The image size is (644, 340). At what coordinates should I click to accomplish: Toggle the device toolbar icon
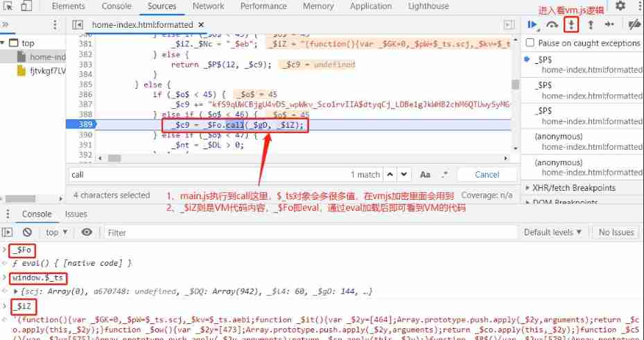click(27, 6)
